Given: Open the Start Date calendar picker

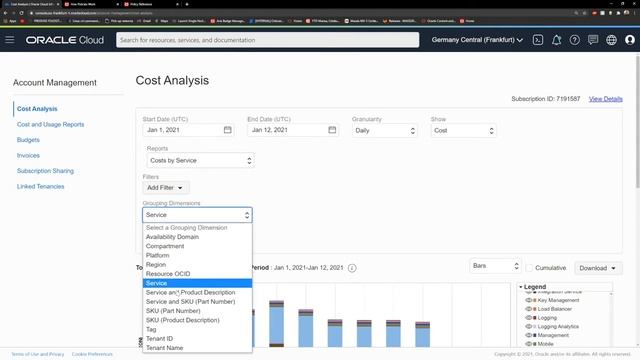Looking at the screenshot, I should tap(227, 130).
